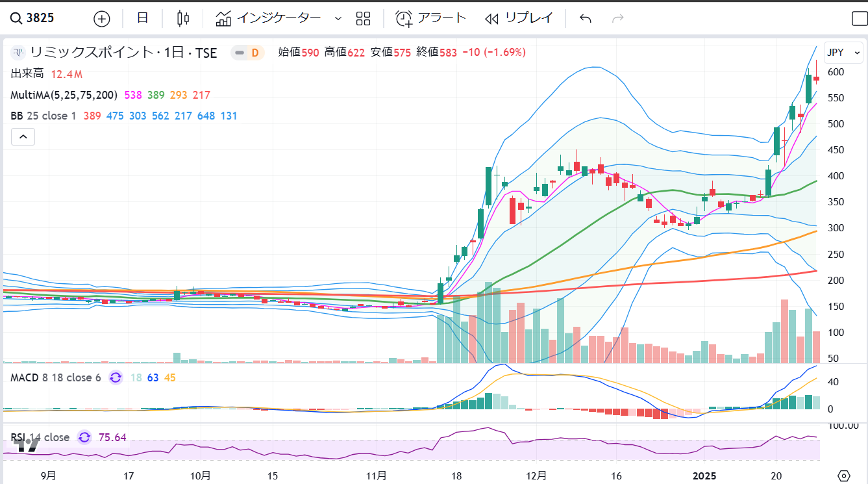Click the 安値 575 low value
The image size is (868, 484).
390,53
